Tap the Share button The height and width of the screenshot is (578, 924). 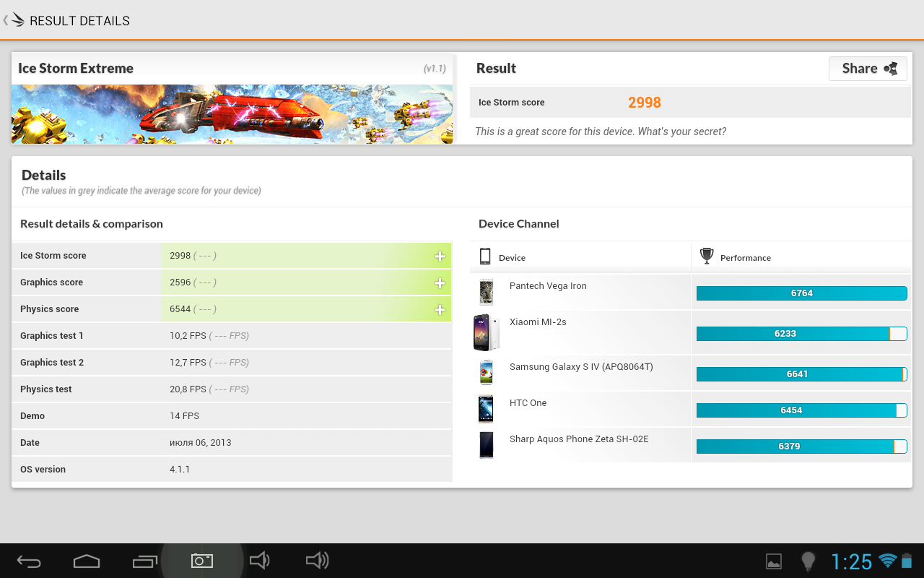868,69
